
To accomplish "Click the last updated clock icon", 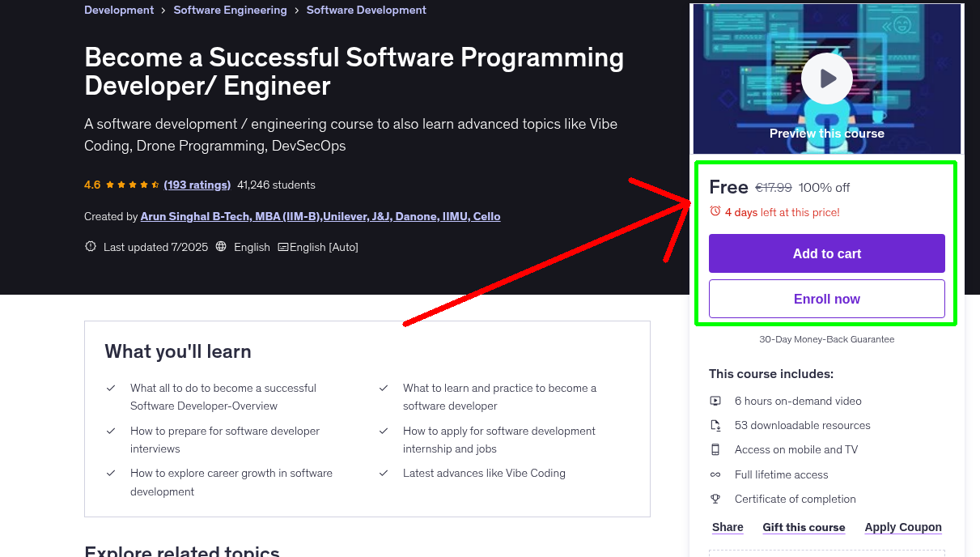I will (x=90, y=246).
